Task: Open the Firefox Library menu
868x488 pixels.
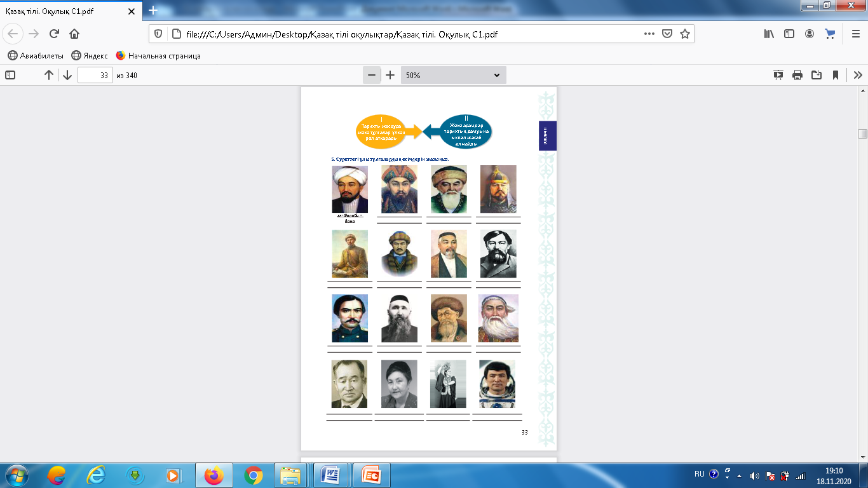Action: [x=769, y=34]
